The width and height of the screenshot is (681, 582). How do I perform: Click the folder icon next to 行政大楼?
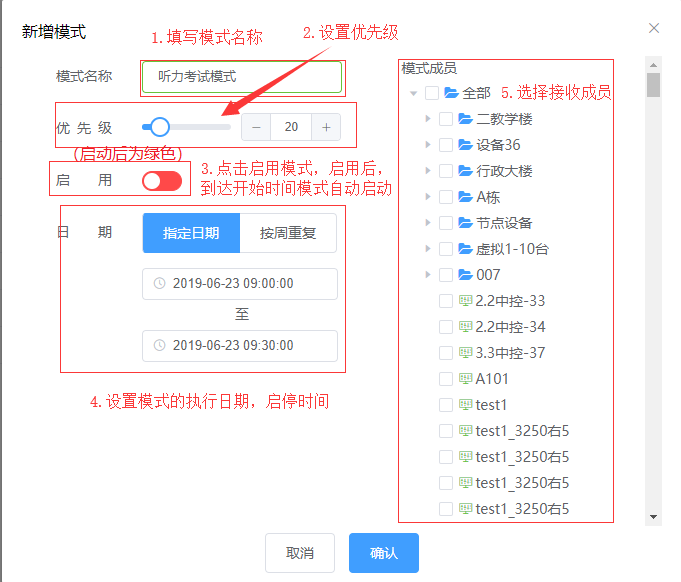(x=466, y=171)
